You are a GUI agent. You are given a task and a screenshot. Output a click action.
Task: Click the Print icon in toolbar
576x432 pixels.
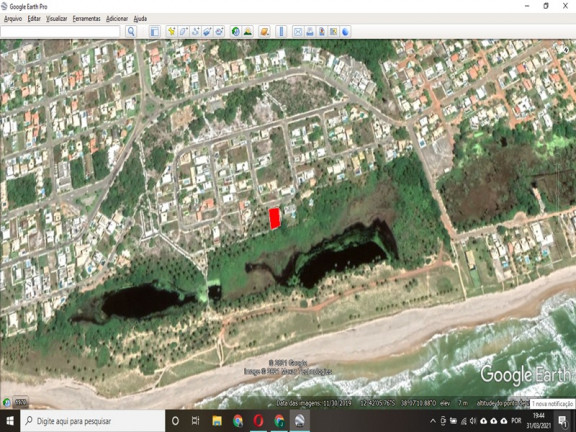[x=310, y=32]
